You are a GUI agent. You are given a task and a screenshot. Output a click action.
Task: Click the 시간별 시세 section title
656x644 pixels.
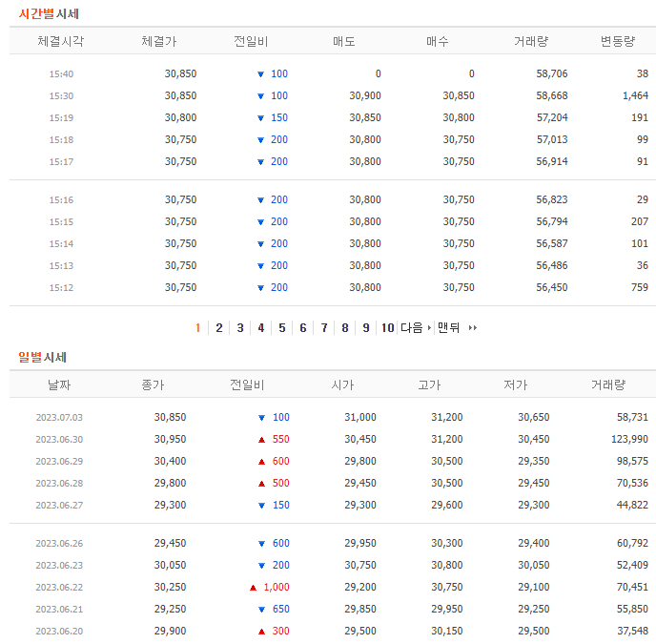(49, 13)
